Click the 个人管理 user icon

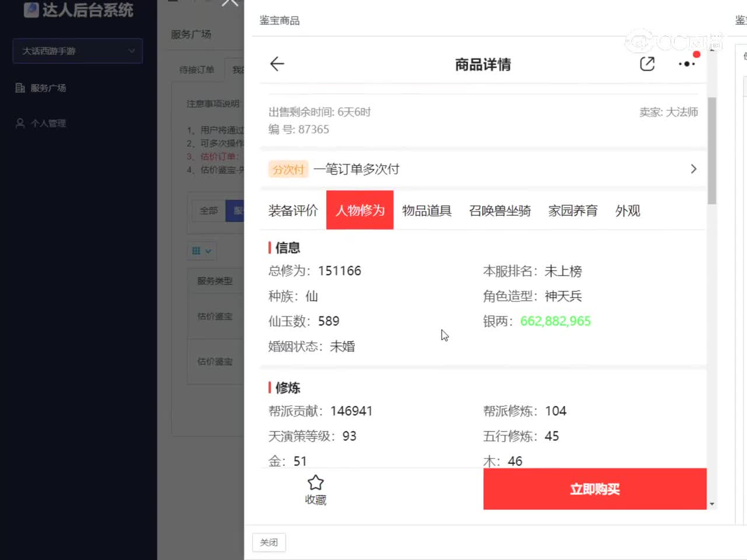20,123
